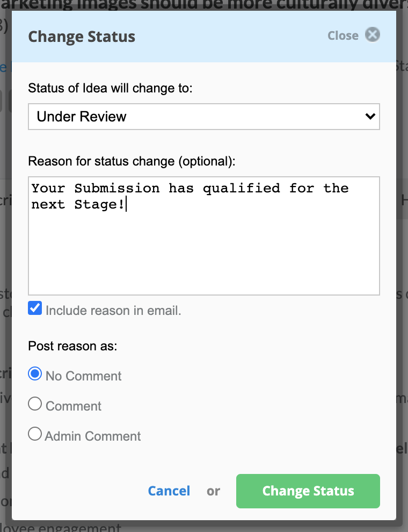Click the "Comment" option label text
The image size is (408, 532).
[x=73, y=406]
